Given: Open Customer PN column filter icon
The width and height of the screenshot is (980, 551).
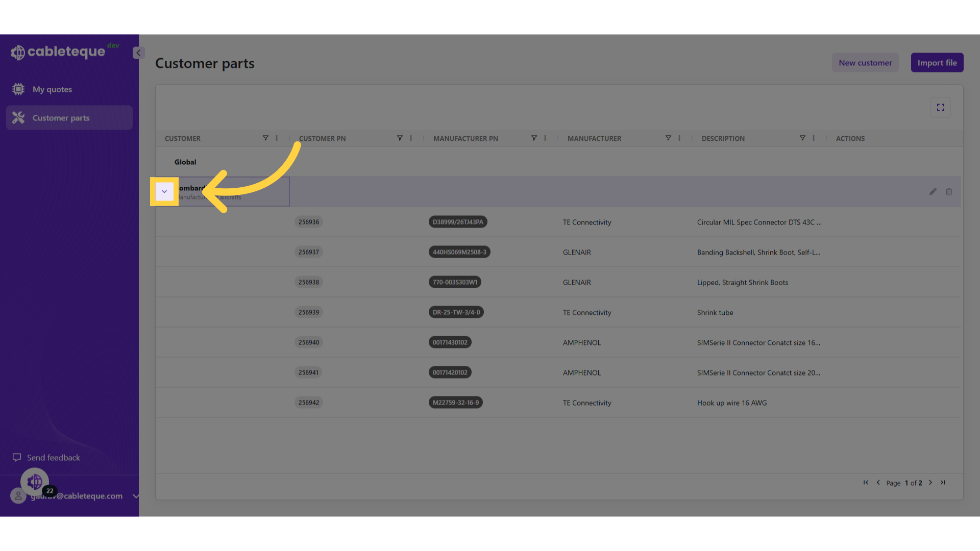Looking at the screenshot, I should coord(400,138).
